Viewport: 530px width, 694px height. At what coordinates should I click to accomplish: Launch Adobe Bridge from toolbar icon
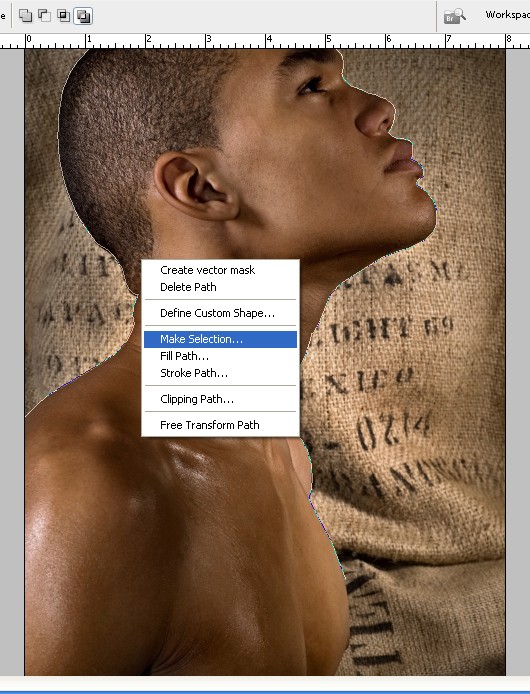(455, 16)
